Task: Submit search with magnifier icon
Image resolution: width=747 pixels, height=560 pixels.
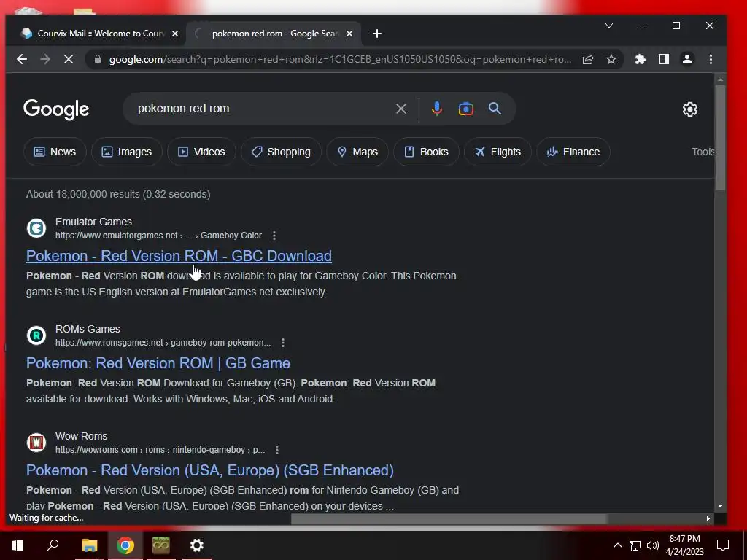Action: (495, 109)
